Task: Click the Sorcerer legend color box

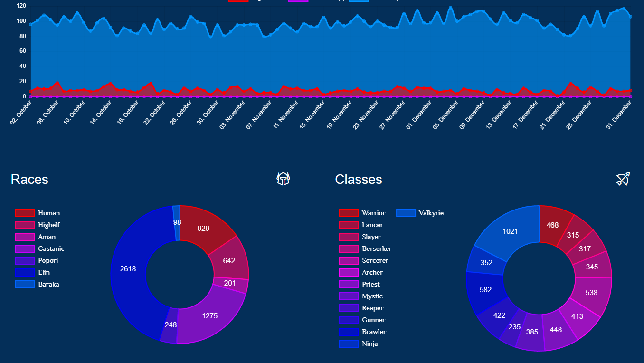Action: [x=349, y=260]
